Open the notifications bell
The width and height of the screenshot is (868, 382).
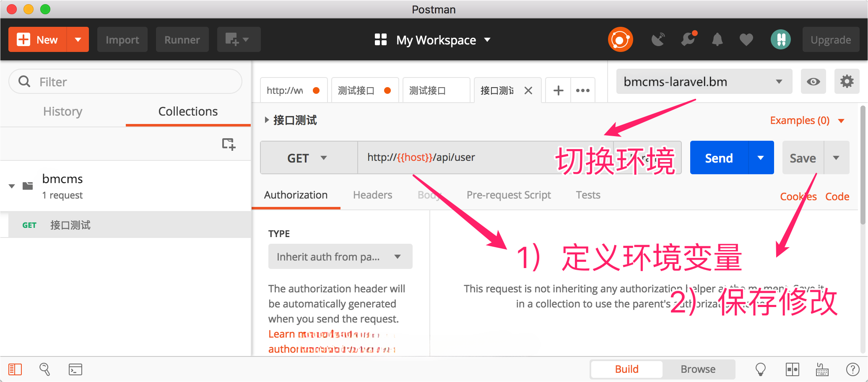[x=717, y=40]
